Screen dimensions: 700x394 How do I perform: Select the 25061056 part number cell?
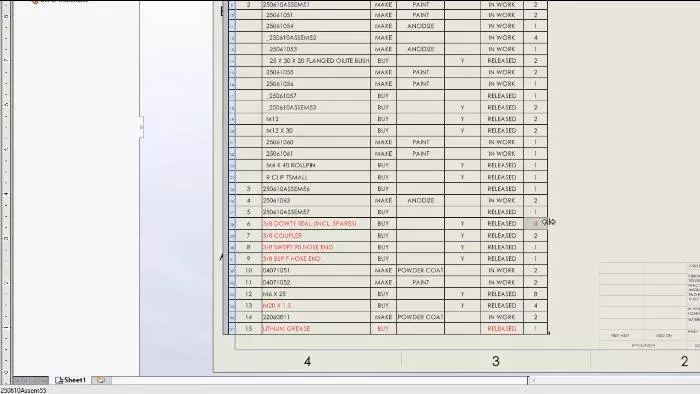(x=316, y=83)
